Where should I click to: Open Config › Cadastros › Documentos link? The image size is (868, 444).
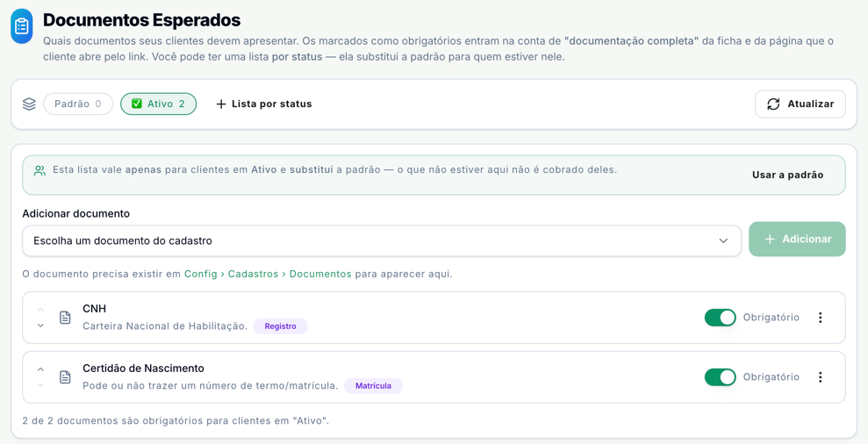tap(268, 274)
